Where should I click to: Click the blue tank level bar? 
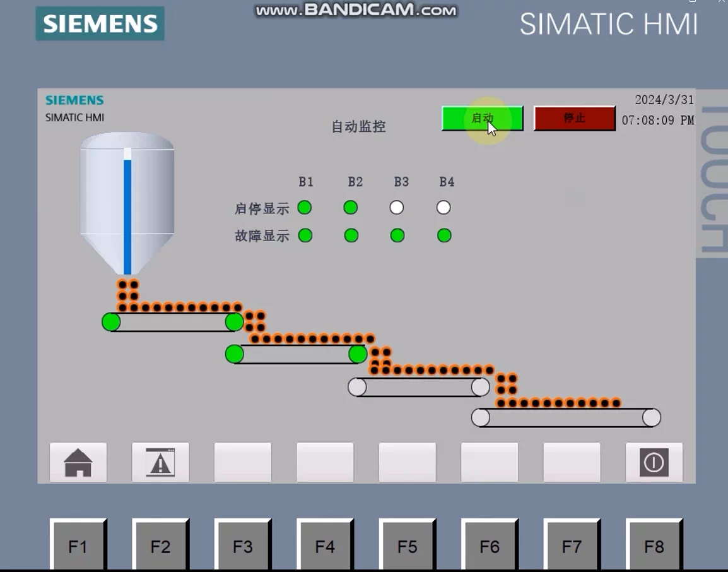point(127,217)
